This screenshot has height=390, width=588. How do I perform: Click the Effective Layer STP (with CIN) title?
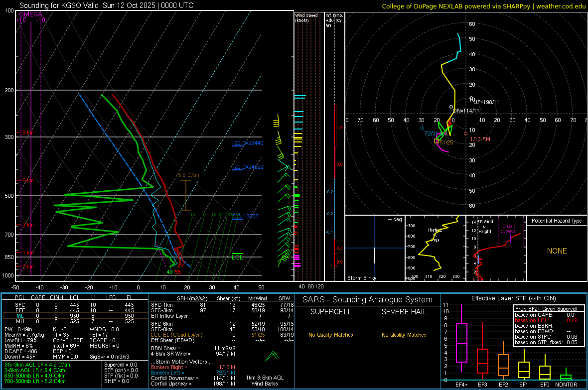pyautogui.click(x=513, y=298)
